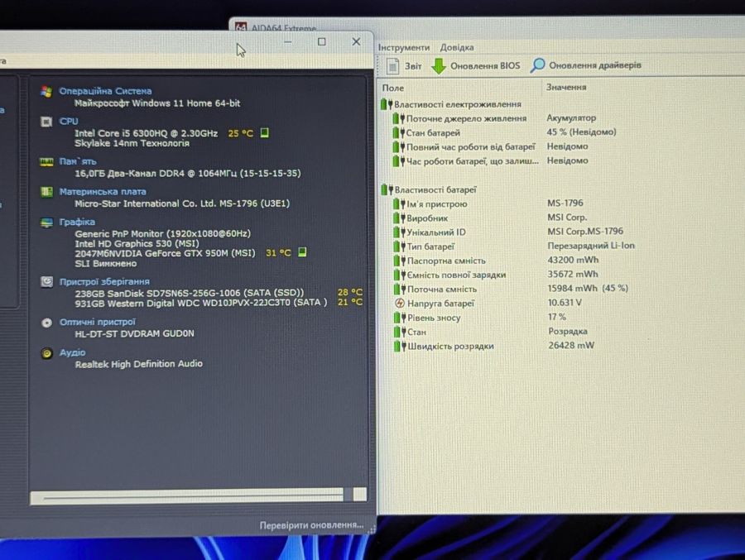
Task: Click the Intel Core i5 6300HQ text
Action: coord(146,133)
